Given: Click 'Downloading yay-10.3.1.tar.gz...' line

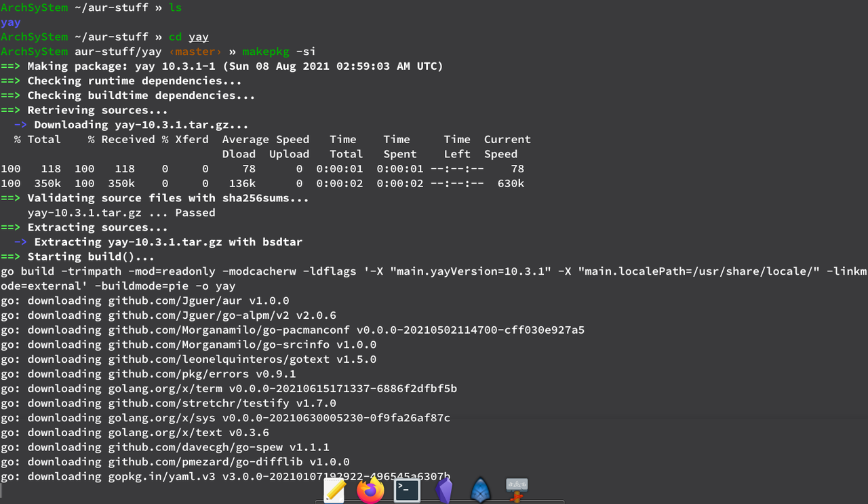Looking at the screenshot, I should pyautogui.click(x=132, y=125).
